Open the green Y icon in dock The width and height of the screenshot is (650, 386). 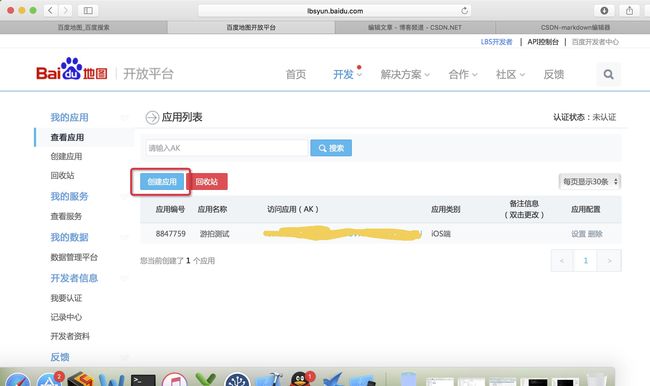(206, 379)
